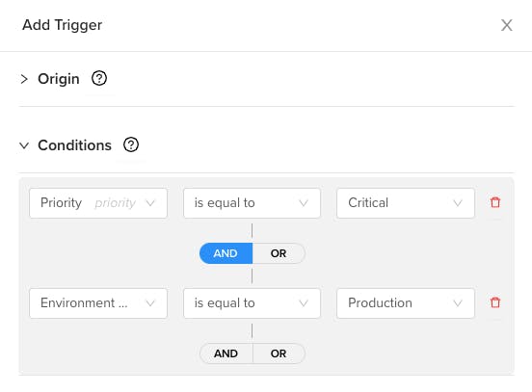This screenshot has height=392, width=532.
Task: Click the Origin section heading
Action: click(59, 79)
